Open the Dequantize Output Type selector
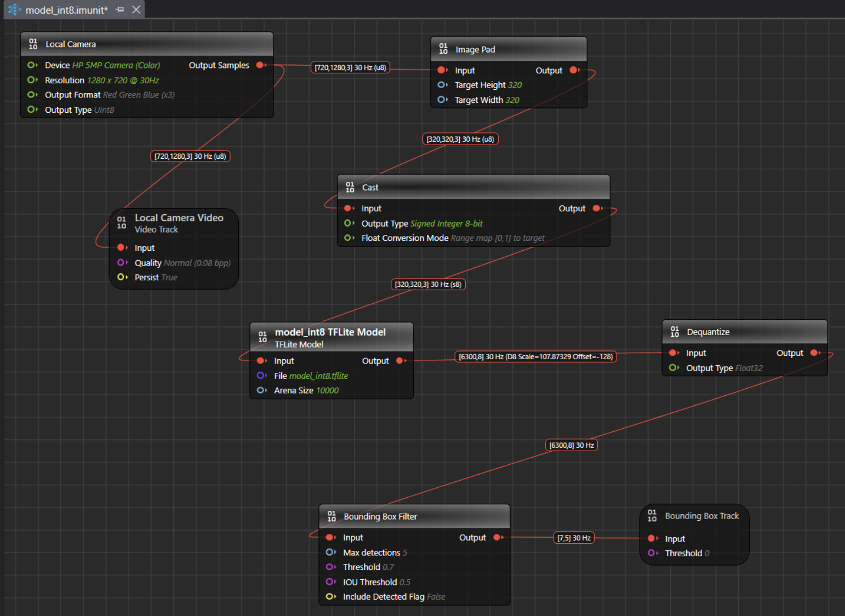Image resolution: width=845 pixels, height=616 pixels. pos(749,368)
